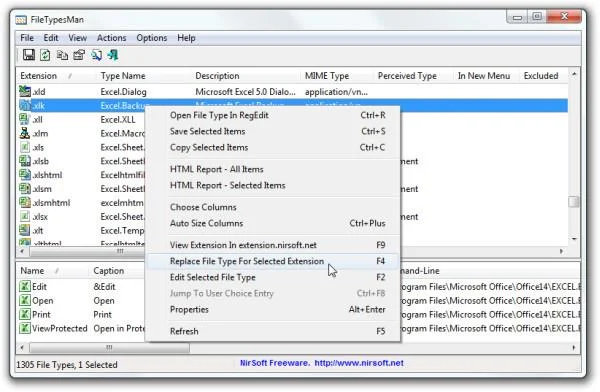The height and width of the screenshot is (392, 600).
Task: Open the Edit menu
Action: pyautogui.click(x=51, y=38)
